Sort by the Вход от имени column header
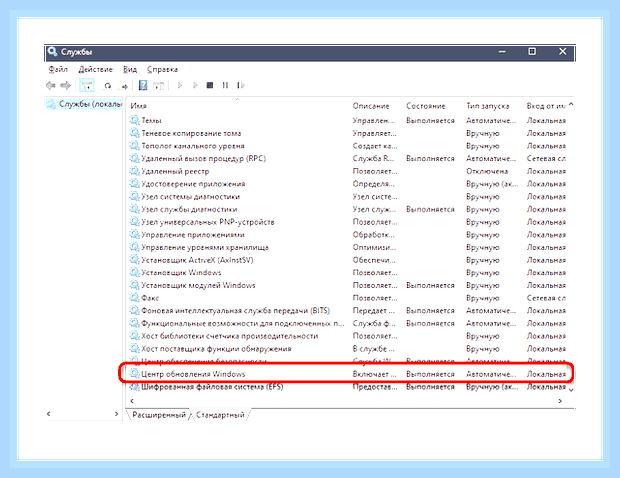The image size is (620, 478). [x=546, y=106]
